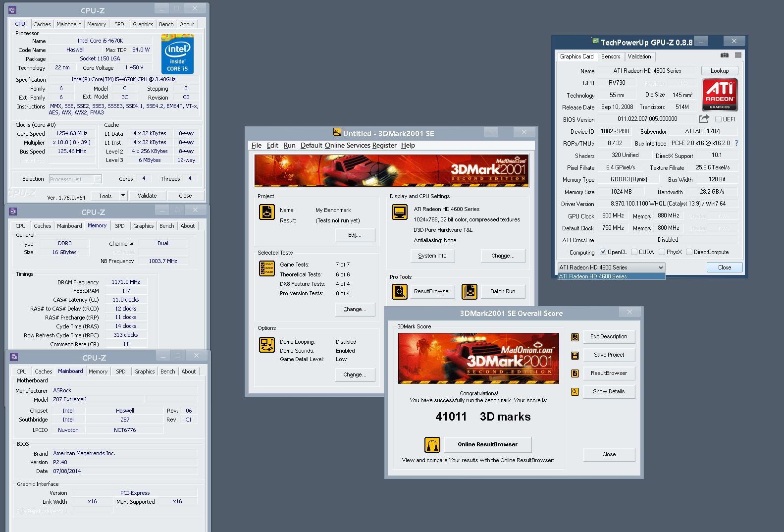This screenshot has width=784, height=532.
Task: Click Change button under Display settings
Action: 503,256
